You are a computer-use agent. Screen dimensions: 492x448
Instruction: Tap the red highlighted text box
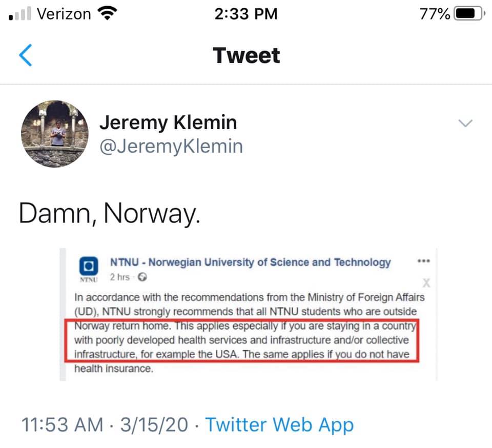click(242, 341)
